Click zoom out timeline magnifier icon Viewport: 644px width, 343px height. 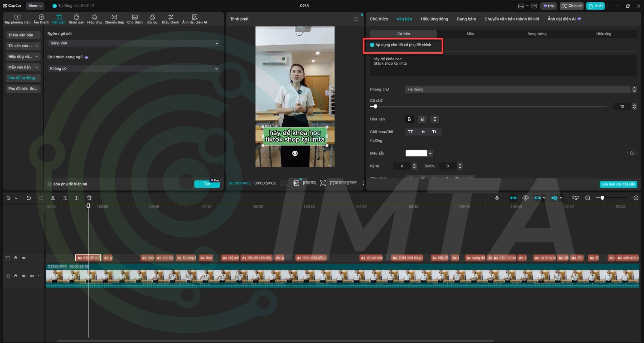coord(588,198)
